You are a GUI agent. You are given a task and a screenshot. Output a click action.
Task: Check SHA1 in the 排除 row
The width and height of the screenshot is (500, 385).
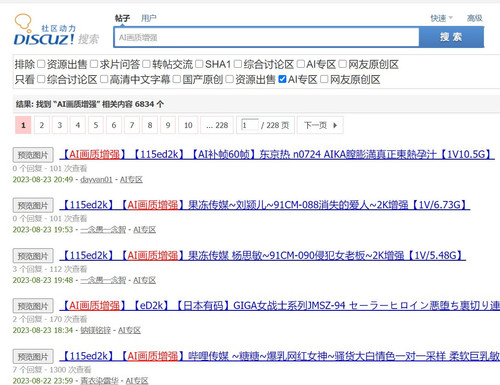[199, 64]
